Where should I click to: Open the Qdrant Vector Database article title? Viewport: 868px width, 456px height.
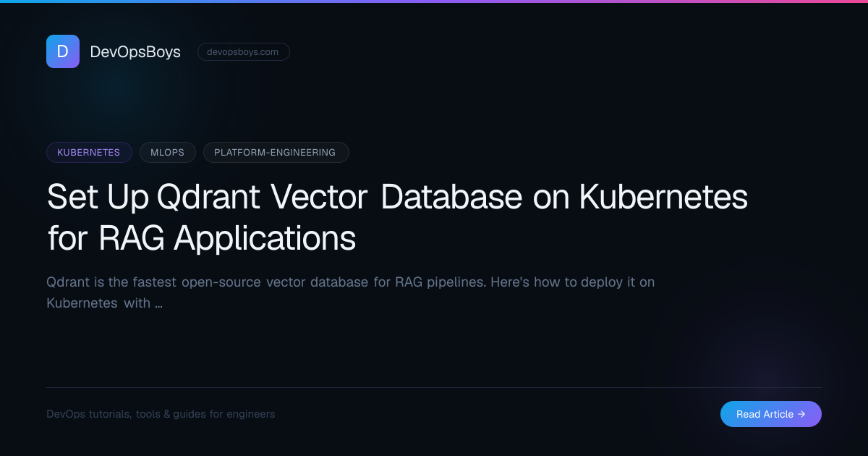click(397, 217)
